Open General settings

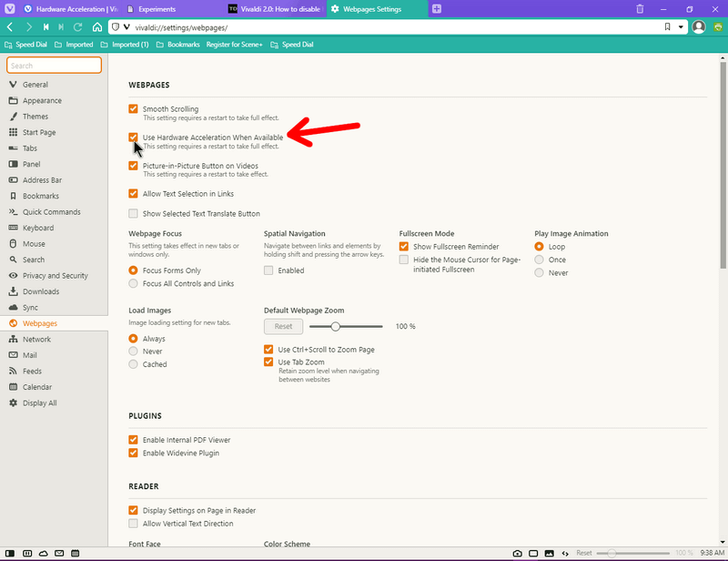point(54,85)
